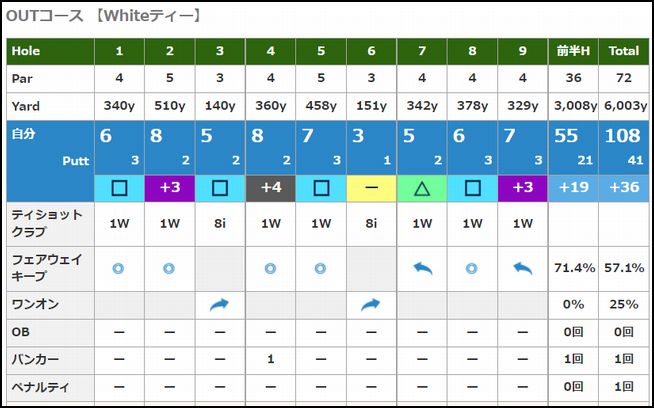Screen dimensions: 654x408
Task: Click hole 1 double bogey square marker
Action: tap(119, 186)
